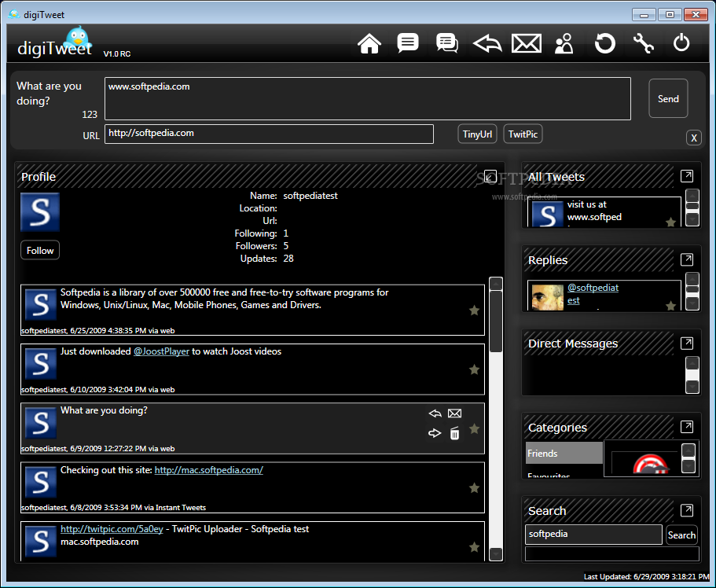
Task: Expand the Search panel
Action: click(x=687, y=510)
